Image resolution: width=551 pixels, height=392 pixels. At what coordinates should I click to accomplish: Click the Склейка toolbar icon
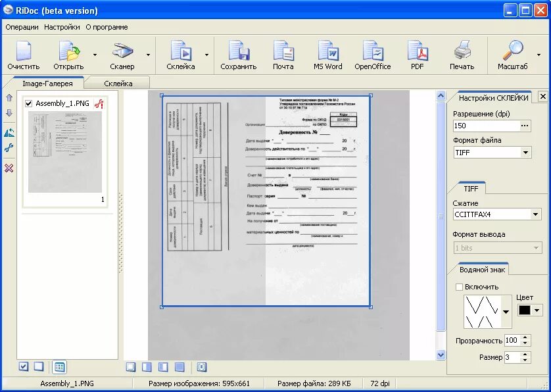(x=181, y=51)
